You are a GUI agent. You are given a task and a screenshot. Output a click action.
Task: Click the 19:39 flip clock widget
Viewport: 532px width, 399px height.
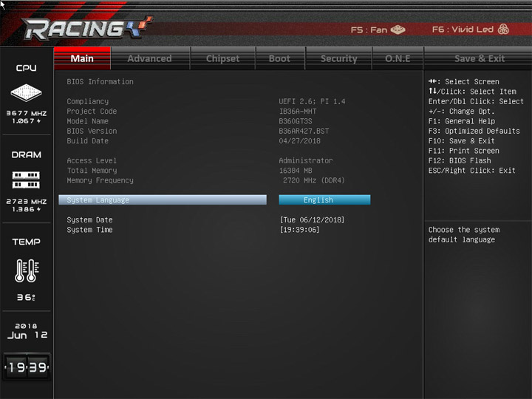[x=27, y=367]
